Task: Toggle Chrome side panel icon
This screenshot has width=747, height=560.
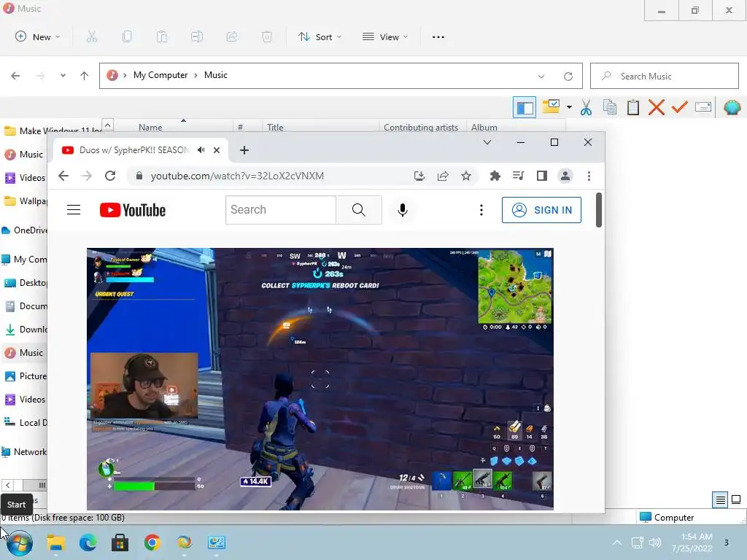Action: (542, 176)
